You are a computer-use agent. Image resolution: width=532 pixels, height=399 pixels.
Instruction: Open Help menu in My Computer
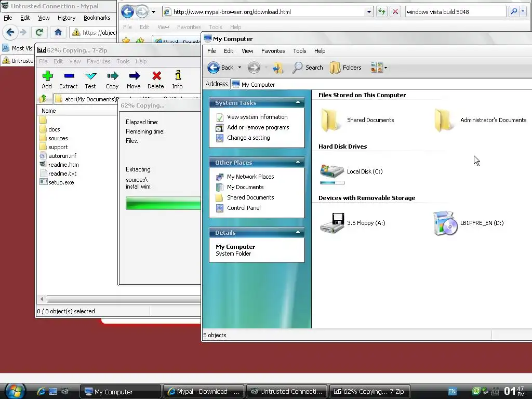(320, 51)
